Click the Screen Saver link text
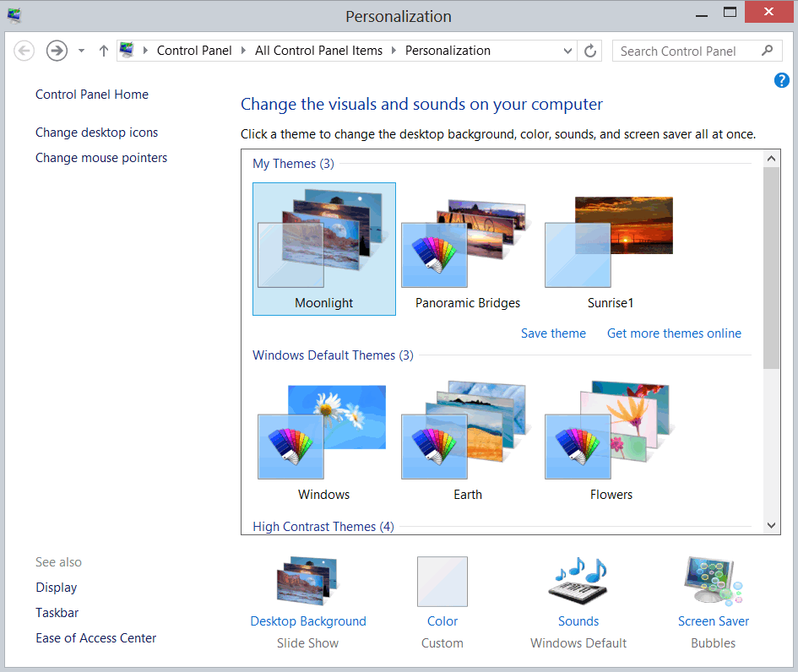Image resolution: width=798 pixels, height=672 pixels. point(713,621)
